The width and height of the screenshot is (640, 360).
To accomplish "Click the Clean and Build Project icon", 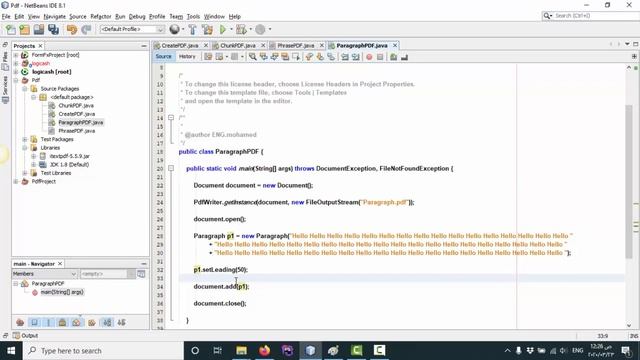I will pos(207,29).
